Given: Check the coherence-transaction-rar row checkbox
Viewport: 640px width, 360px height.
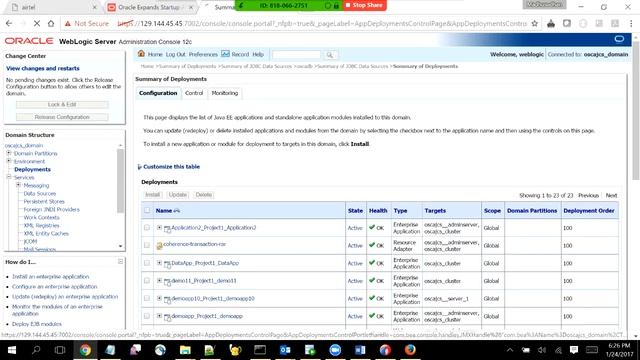Looking at the screenshot, I should click(147, 245).
